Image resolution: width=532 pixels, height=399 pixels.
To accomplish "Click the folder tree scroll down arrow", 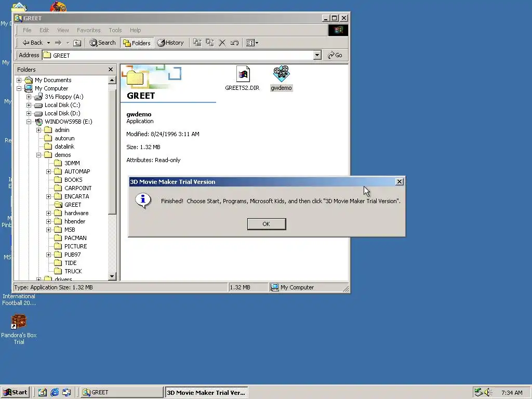I will (x=112, y=276).
